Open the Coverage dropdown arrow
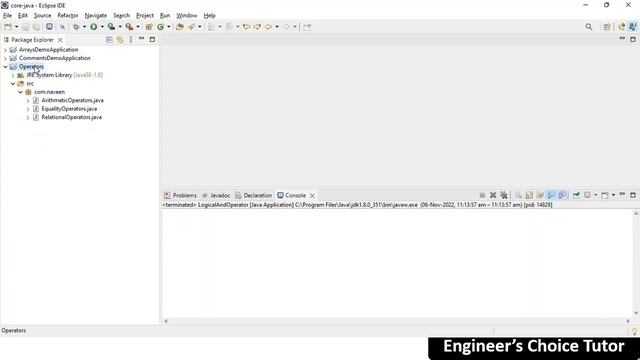Viewport: 640px width, 360px height. click(120, 27)
